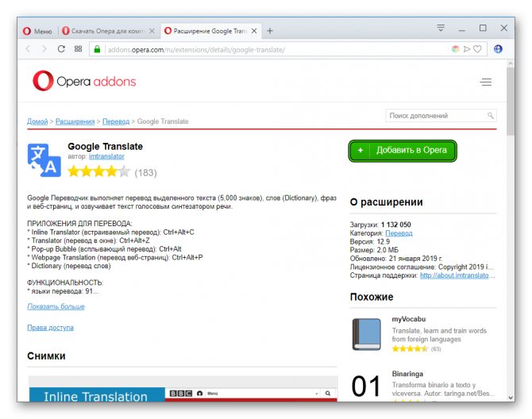Open the about.imtranslator support page link
Image resolution: width=532 pixels, height=419 pixels.
point(457,275)
